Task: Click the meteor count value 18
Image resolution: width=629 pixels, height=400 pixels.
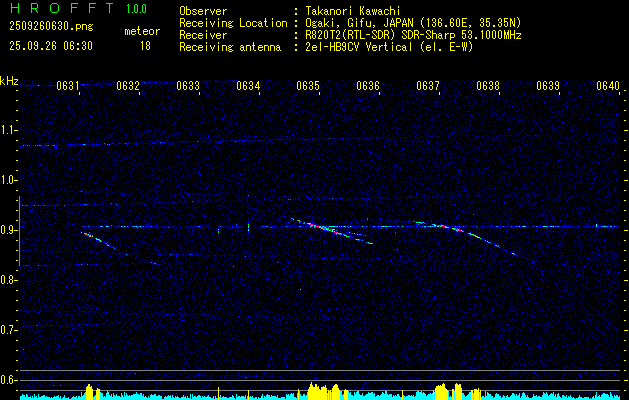Action: (145, 46)
